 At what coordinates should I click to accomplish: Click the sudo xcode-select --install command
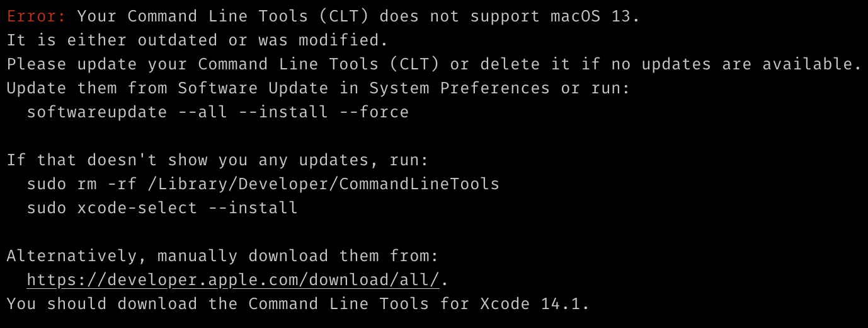pos(162,208)
